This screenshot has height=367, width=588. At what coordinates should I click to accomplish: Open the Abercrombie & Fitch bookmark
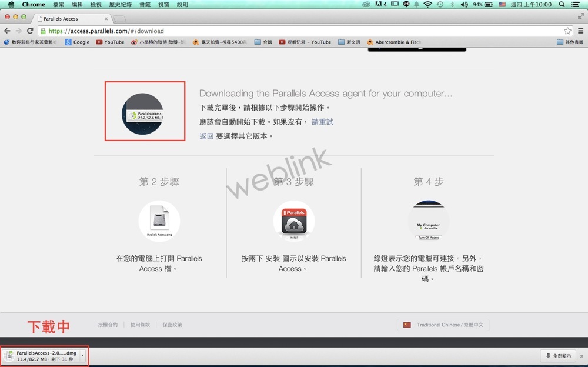tap(394, 42)
